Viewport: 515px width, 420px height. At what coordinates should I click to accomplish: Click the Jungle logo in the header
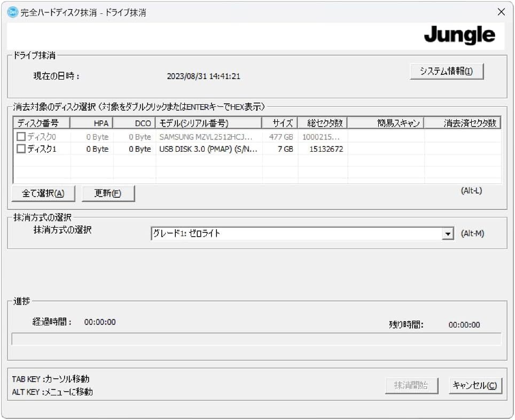pyautogui.click(x=459, y=35)
